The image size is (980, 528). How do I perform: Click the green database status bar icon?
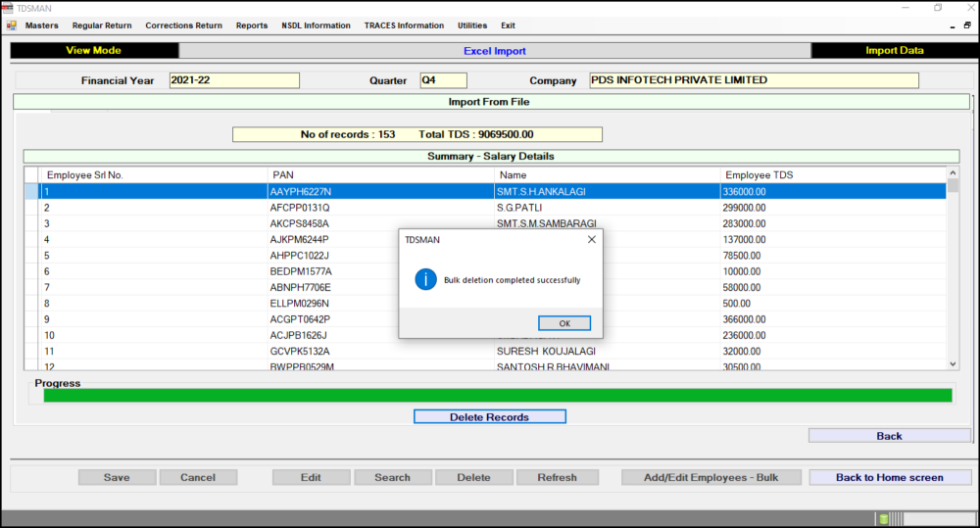884,518
